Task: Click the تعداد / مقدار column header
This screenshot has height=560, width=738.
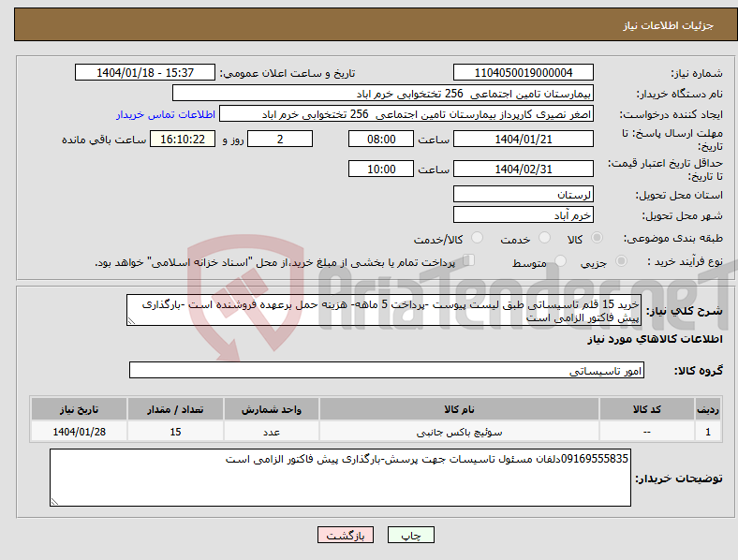Action: 175,409
